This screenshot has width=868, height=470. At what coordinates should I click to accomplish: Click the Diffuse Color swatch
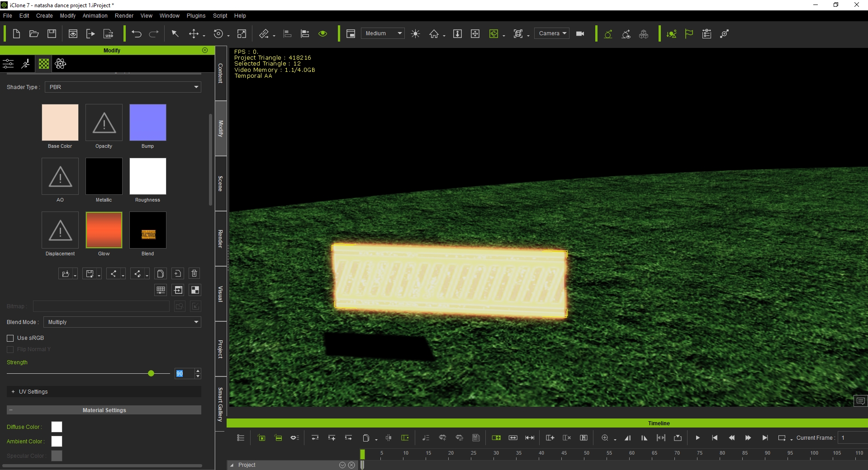coord(57,427)
